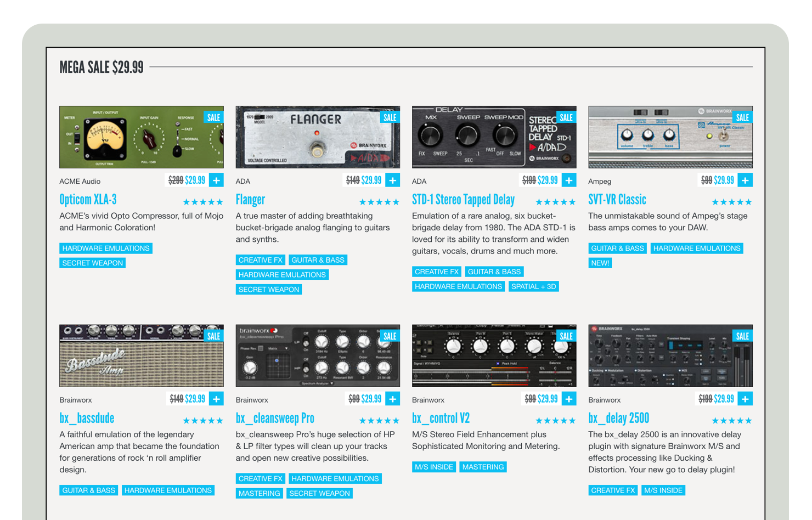
Task: Open the bx_control V2 star rating
Action: point(556,421)
